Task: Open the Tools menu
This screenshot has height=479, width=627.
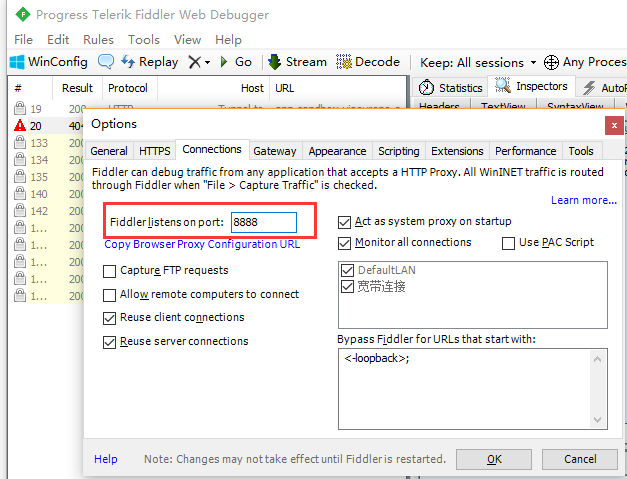Action: pos(144,40)
